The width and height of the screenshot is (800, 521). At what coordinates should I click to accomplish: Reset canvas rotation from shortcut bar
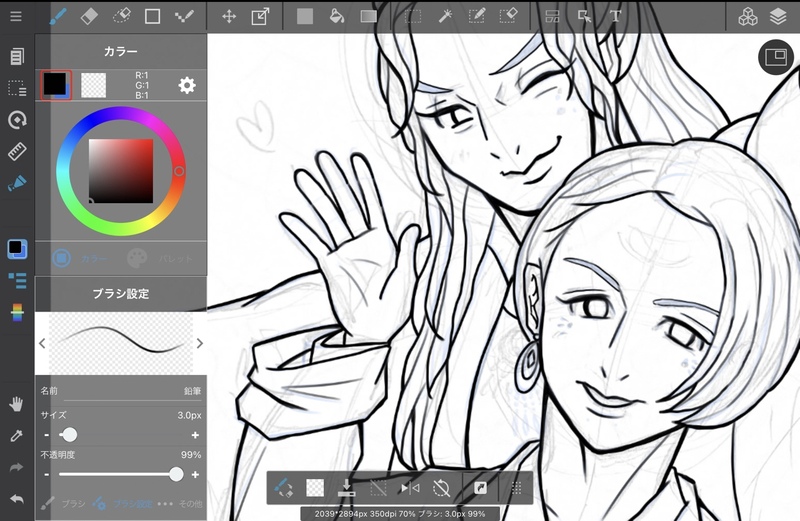pyautogui.click(x=441, y=488)
